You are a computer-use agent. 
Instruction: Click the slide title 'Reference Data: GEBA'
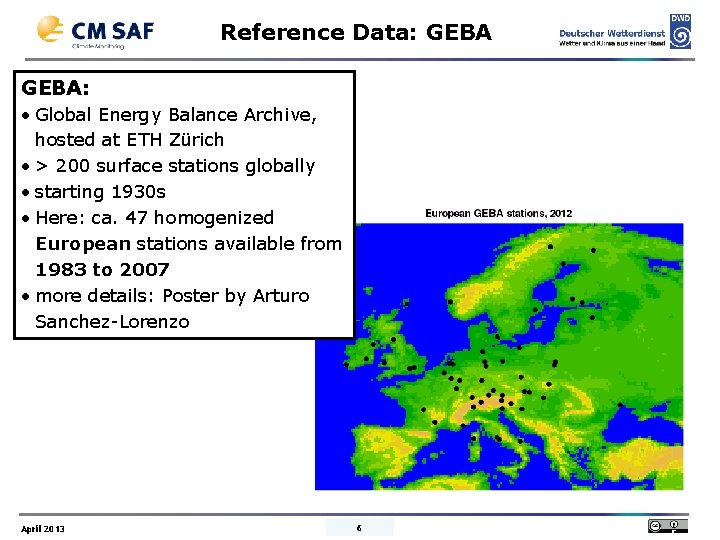coord(356,33)
